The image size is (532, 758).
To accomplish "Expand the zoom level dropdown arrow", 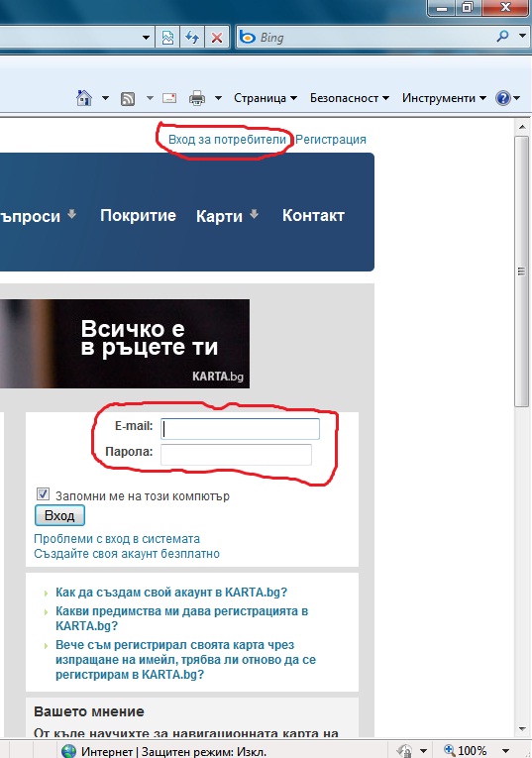I will coord(505,751).
